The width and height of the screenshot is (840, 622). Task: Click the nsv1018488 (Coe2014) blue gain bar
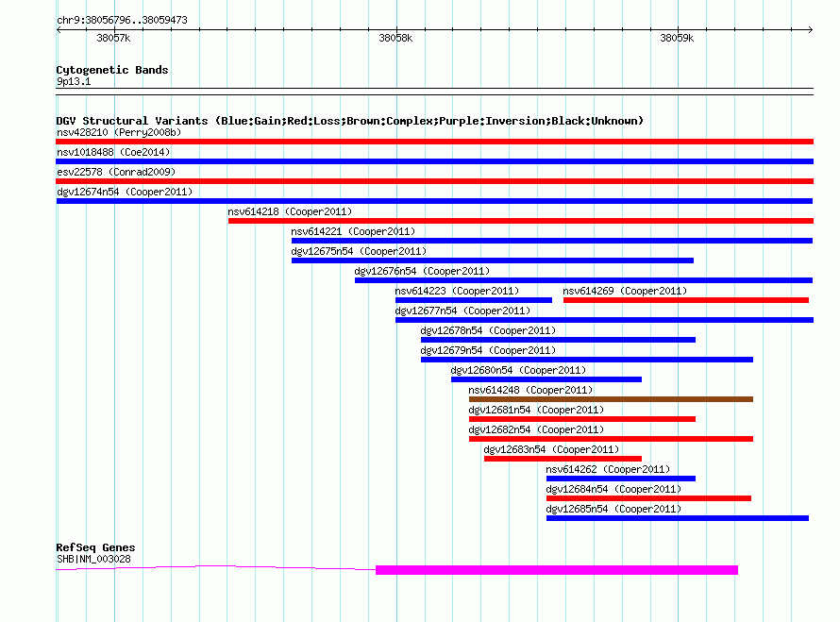pos(434,161)
